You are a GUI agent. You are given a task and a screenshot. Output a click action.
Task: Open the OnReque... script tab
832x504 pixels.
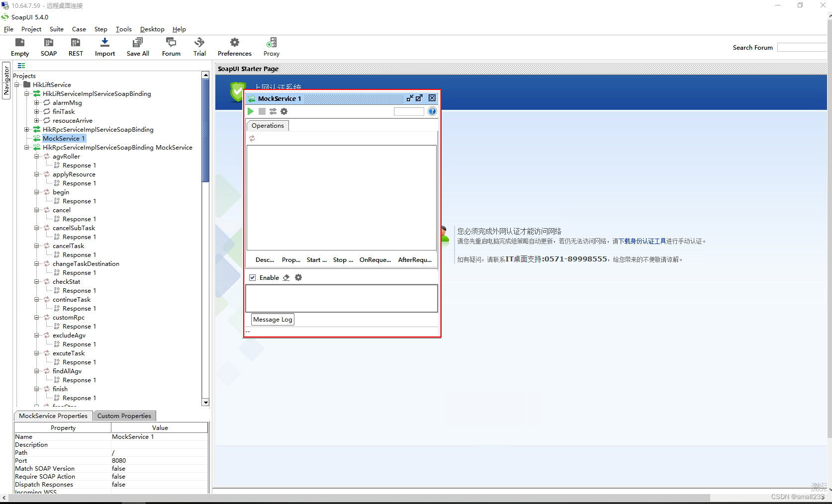[x=375, y=260]
